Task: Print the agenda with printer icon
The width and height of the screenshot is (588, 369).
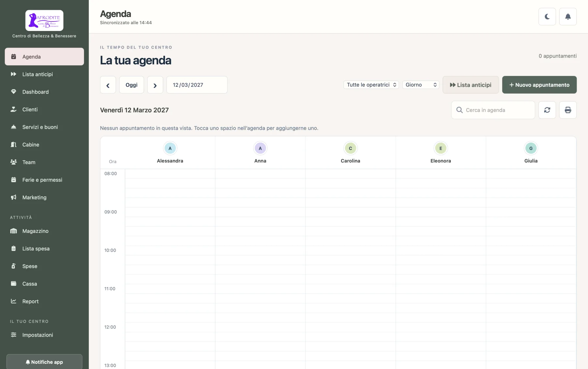Action: pos(568,110)
